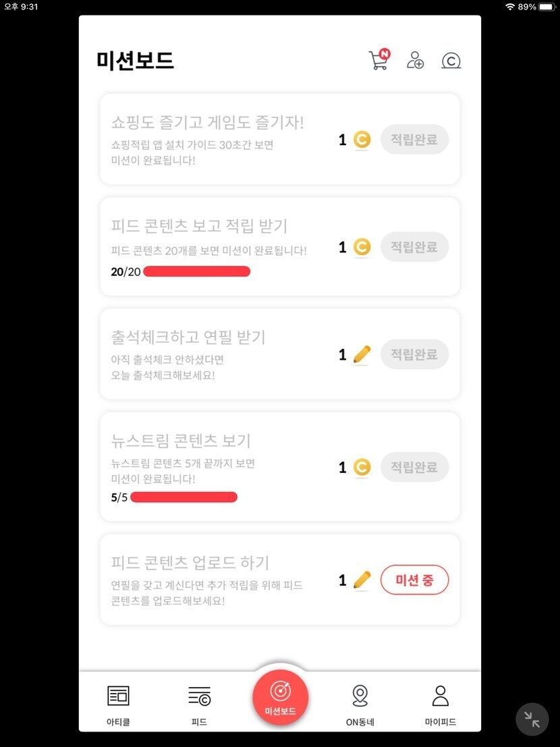Open the 미션보드 center tab
The height and width of the screenshot is (747, 560).
click(x=280, y=698)
